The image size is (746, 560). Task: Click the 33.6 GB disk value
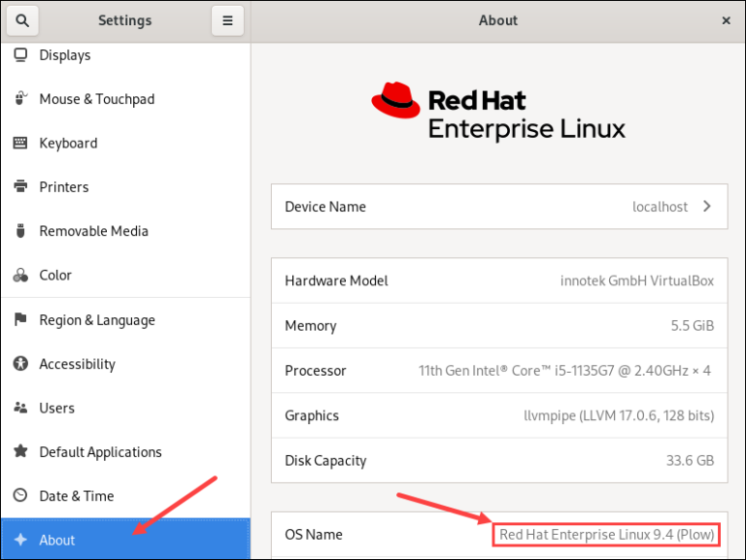tap(690, 461)
